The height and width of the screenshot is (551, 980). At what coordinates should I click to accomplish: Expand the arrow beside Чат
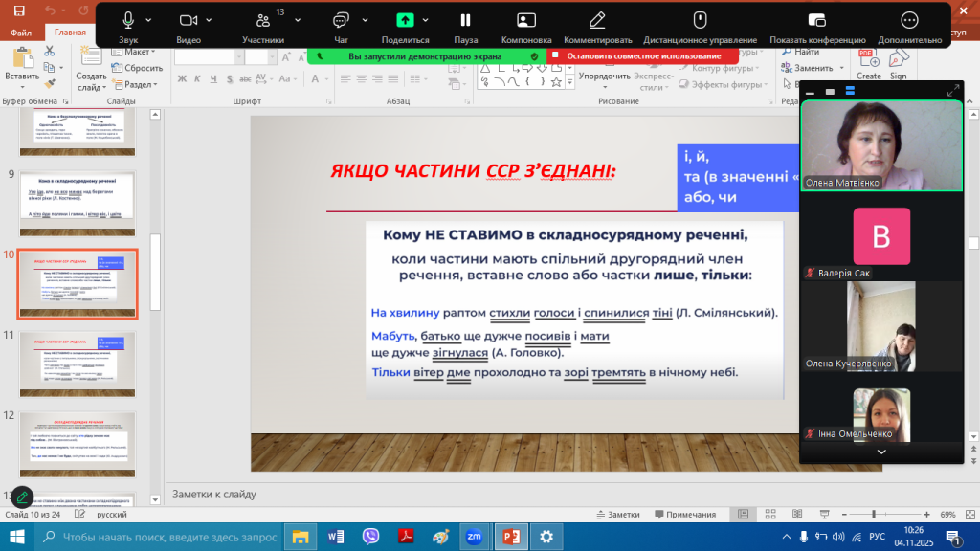point(365,21)
